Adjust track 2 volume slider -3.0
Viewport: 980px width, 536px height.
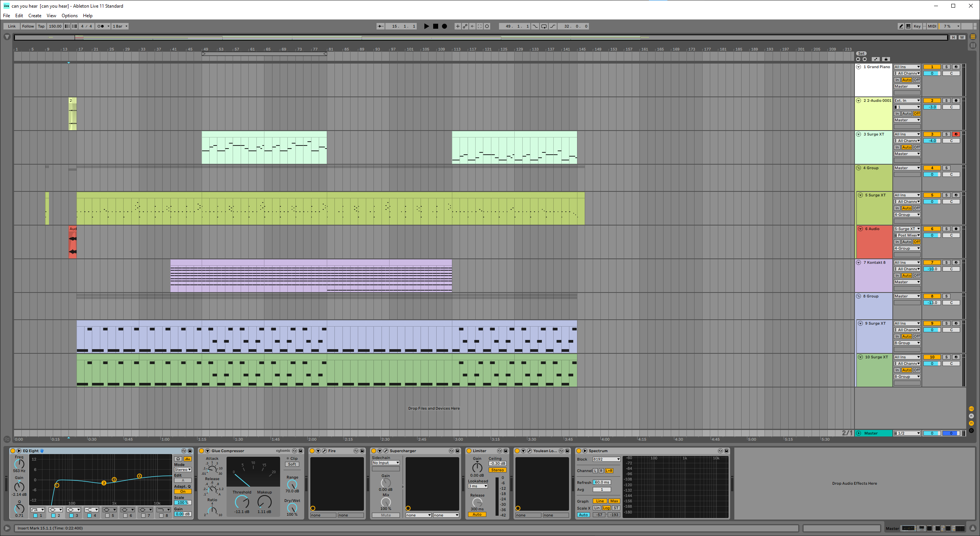932,107
